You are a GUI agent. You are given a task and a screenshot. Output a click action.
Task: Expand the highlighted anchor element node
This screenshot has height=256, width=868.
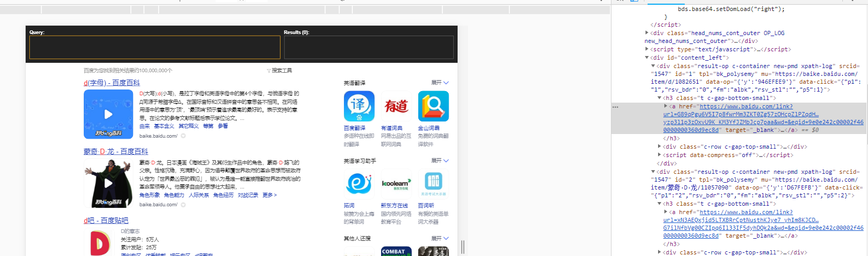pos(666,106)
